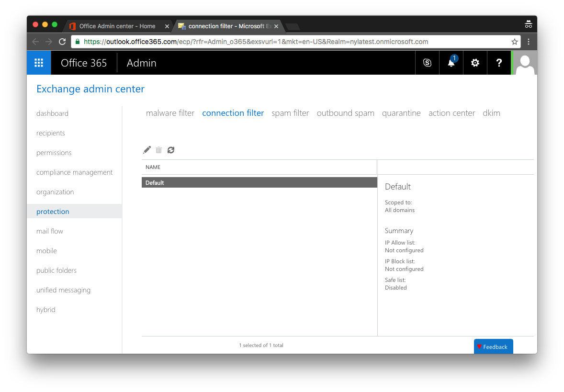
Task: Open the Office 365 app launcher grid
Action: point(38,63)
